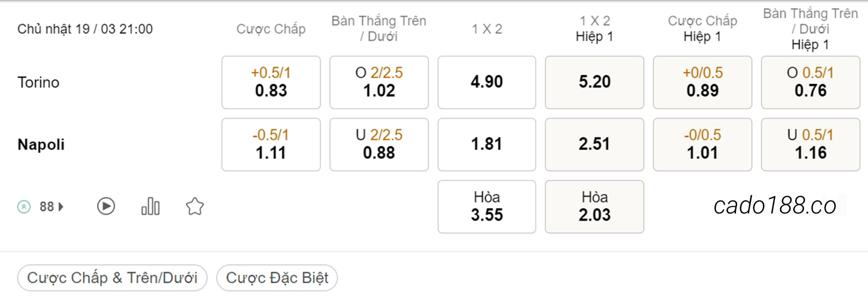Open the match statistics bar chart icon
868x304 pixels.
[151, 206]
